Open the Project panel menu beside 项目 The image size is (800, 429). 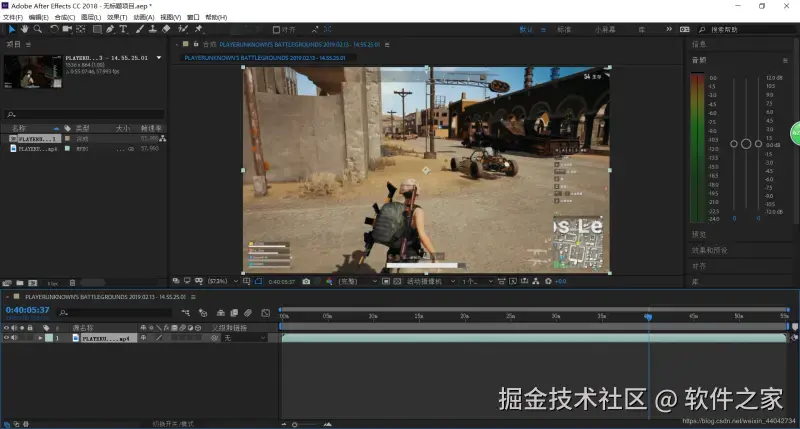(29, 44)
